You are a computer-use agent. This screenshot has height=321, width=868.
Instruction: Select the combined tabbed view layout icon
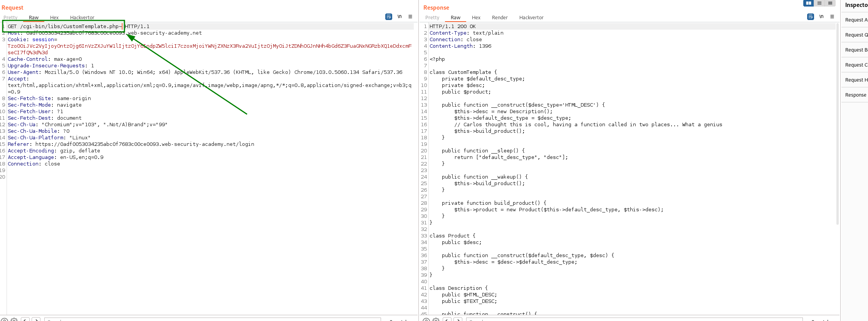(830, 3)
